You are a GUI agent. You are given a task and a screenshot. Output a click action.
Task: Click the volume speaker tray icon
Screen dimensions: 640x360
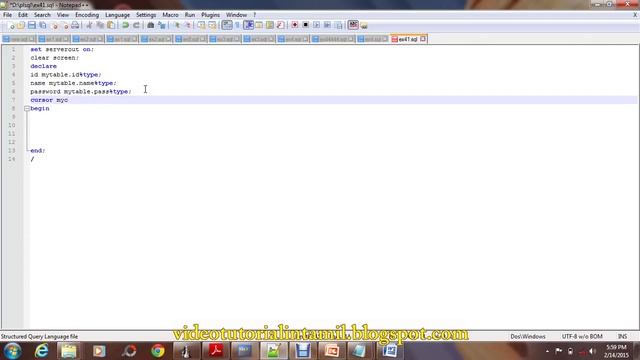(x=593, y=351)
